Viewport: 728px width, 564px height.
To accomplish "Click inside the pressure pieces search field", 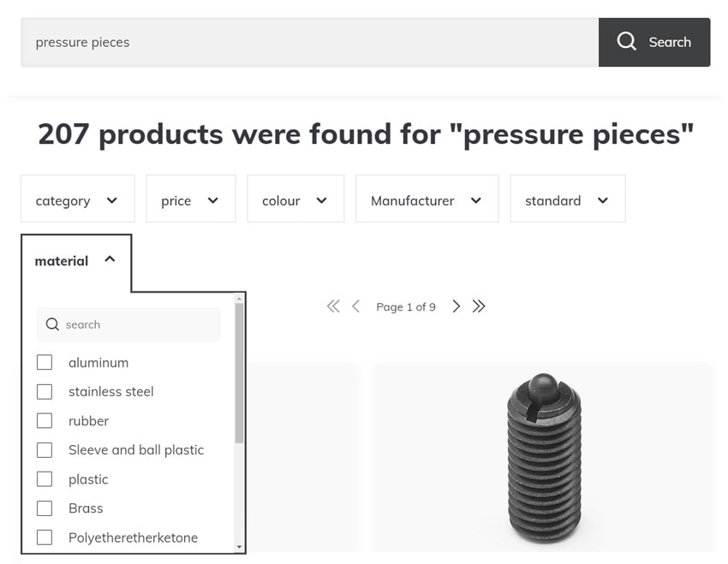I will tap(257, 42).
